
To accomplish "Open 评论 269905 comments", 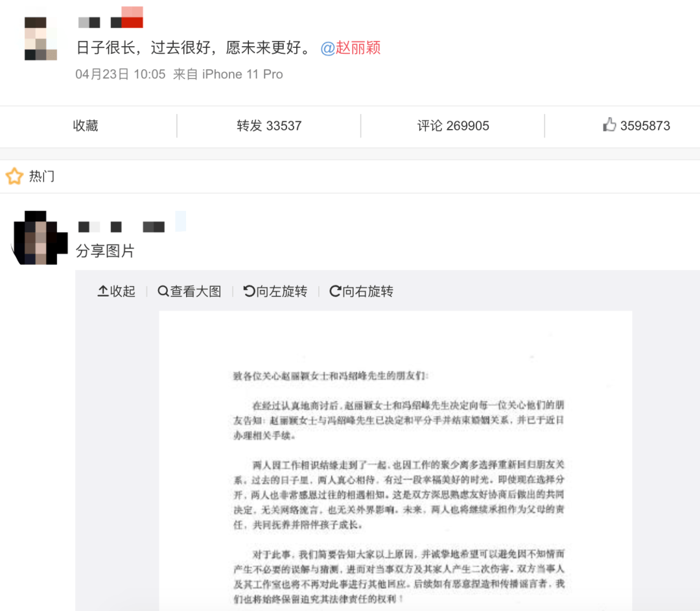I will tap(453, 126).
